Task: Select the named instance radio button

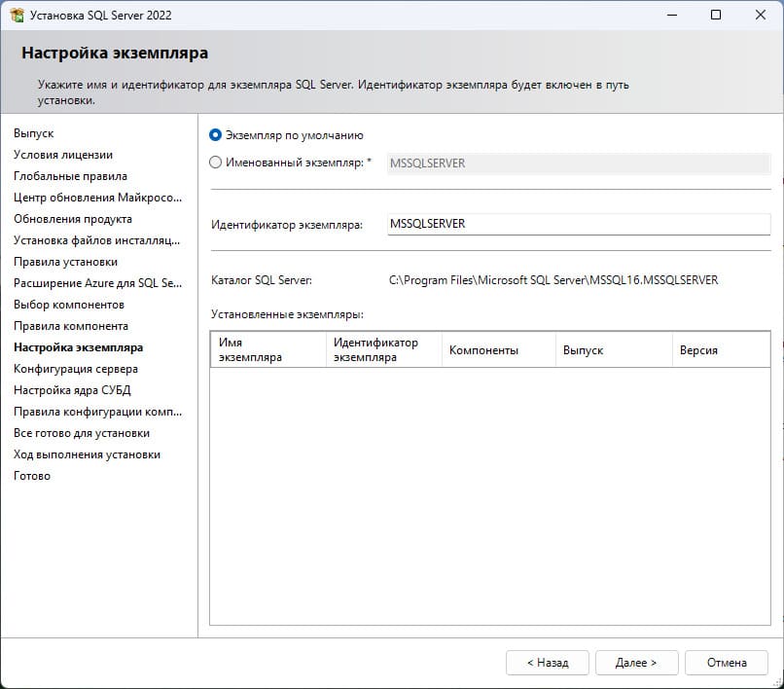Action: point(216,163)
